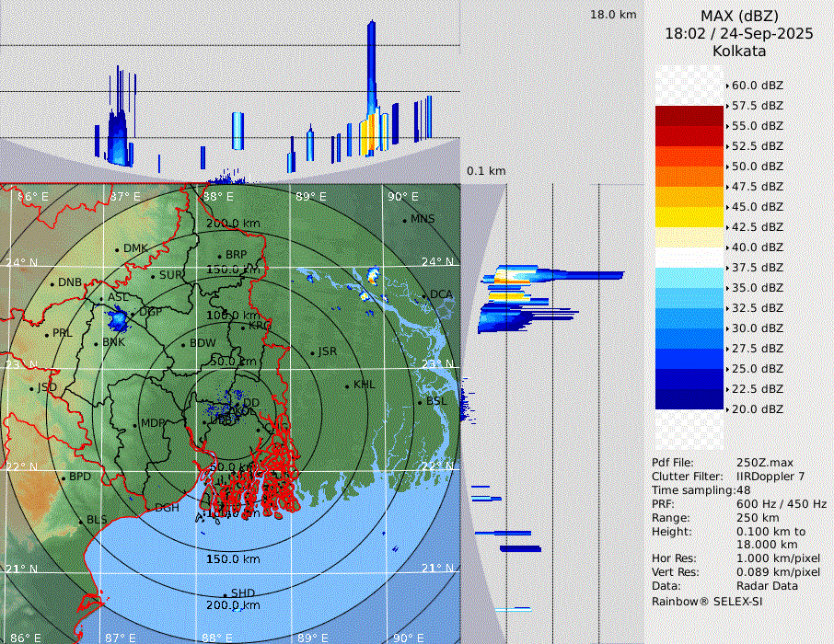Select the DMK station marker

pos(117,249)
